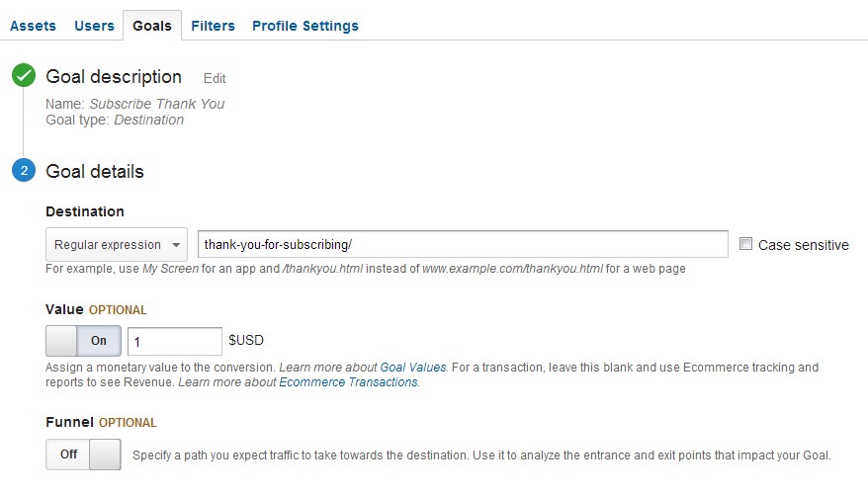
Task: Click the green checkmark step icon
Action: [24, 75]
